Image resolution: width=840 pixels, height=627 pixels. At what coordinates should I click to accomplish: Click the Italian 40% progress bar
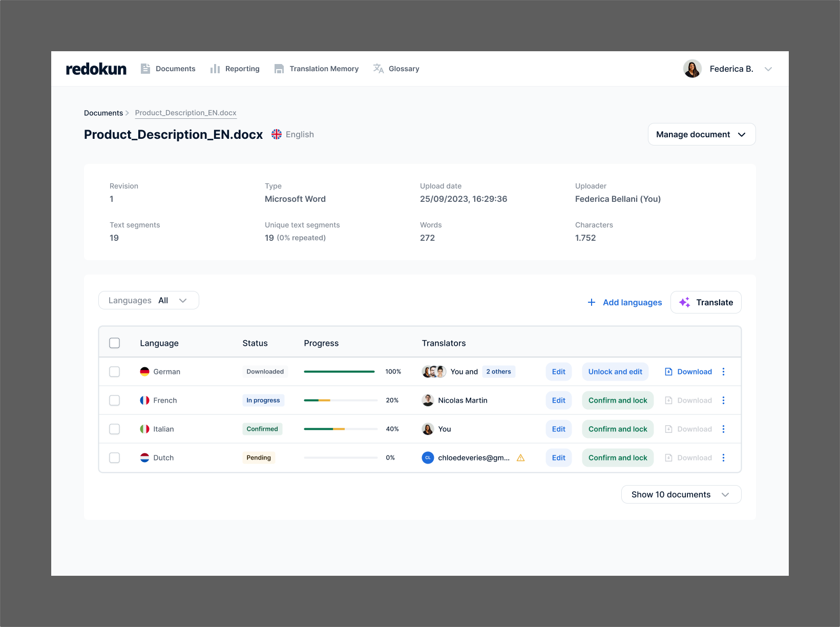point(341,429)
